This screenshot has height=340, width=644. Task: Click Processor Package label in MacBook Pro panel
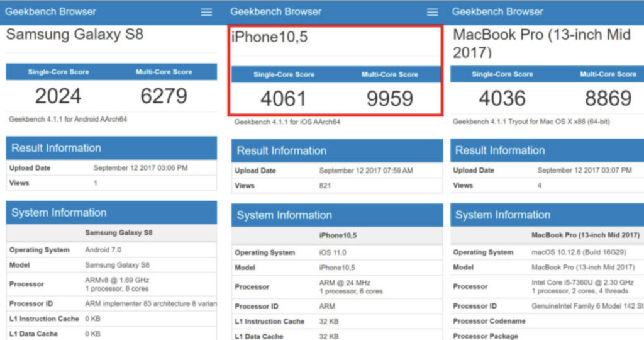coord(485,336)
